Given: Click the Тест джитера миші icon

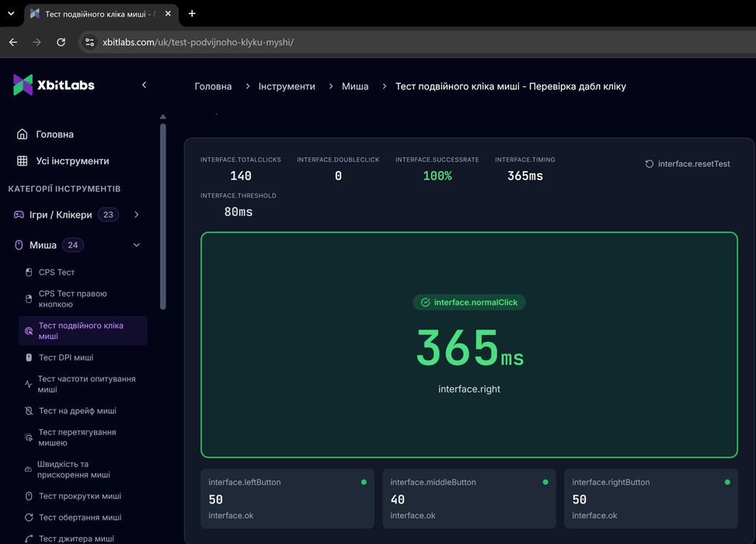Looking at the screenshot, I should click(29, 539).
